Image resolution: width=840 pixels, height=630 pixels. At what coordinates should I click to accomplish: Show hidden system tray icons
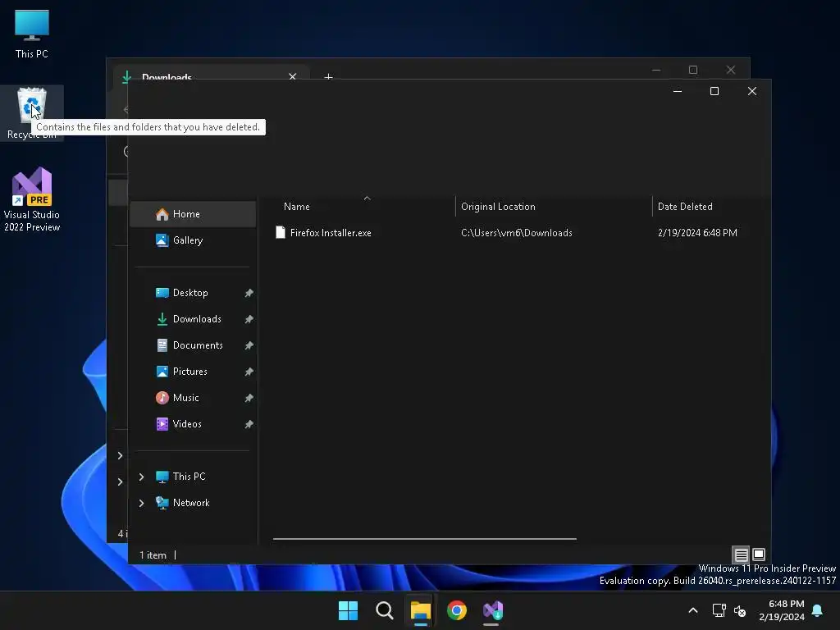click(692, 610)
